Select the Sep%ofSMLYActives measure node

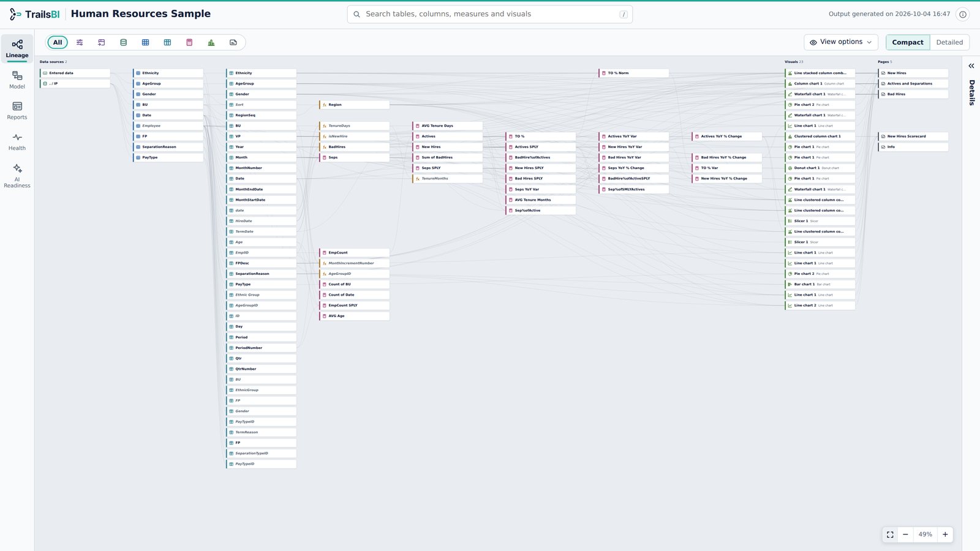[x=634, y=189]
